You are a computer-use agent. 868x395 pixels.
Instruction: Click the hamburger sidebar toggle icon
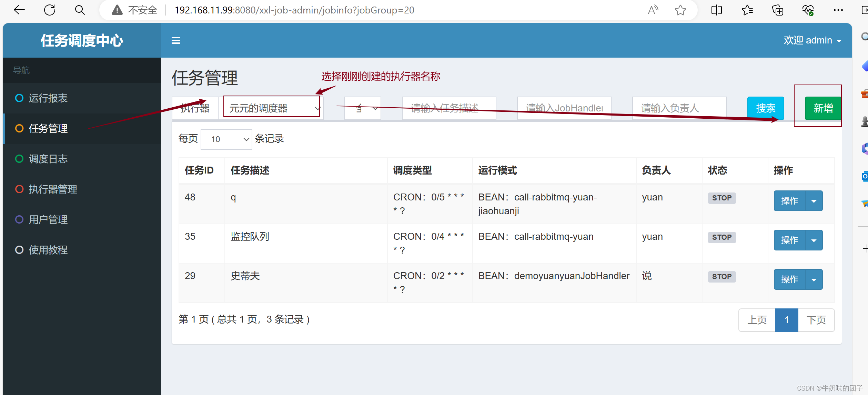(176, 41)
